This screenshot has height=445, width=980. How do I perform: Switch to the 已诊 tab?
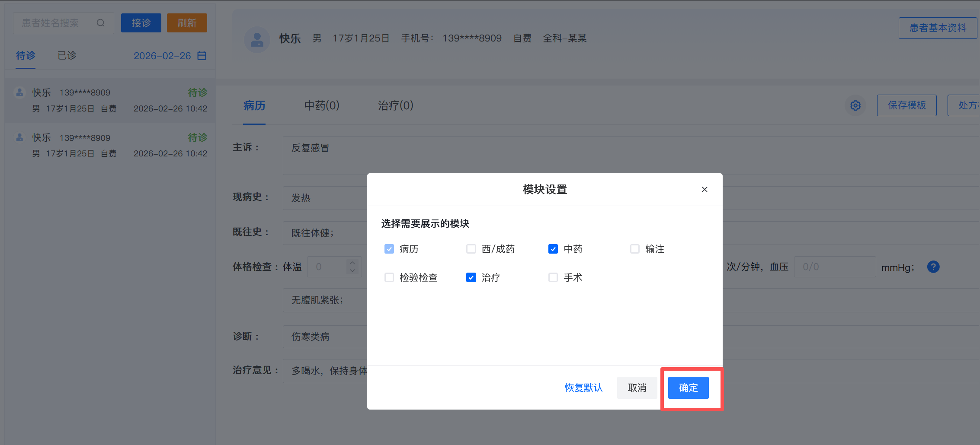pyautogui.click(x=67, y=55)
